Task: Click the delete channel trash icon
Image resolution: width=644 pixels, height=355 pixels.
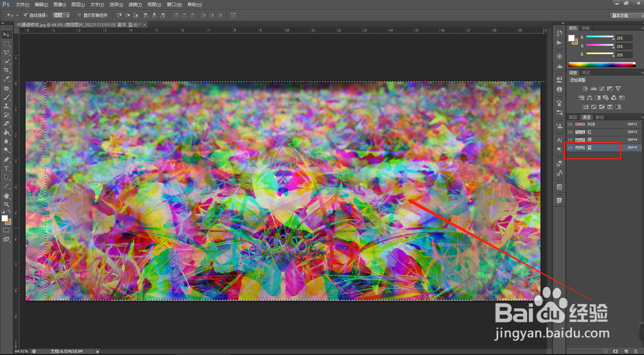Action: pyautogui.click(x=636, y=351)
